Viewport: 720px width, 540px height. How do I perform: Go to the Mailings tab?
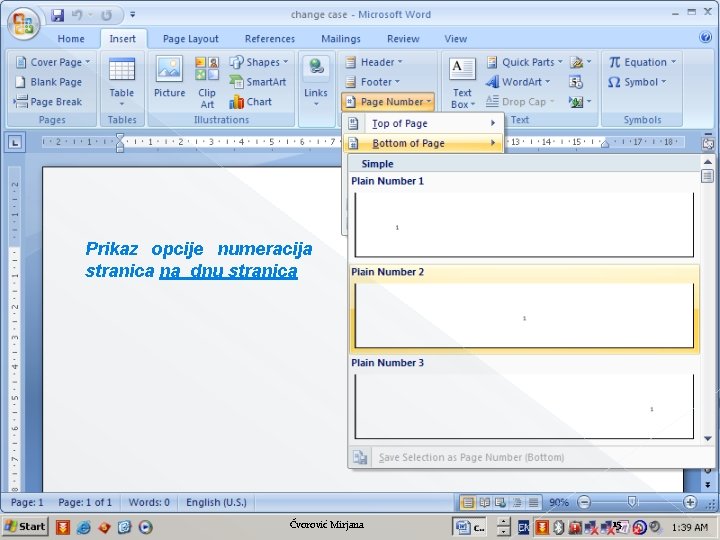pyautogui.click(x=341, y=39)
